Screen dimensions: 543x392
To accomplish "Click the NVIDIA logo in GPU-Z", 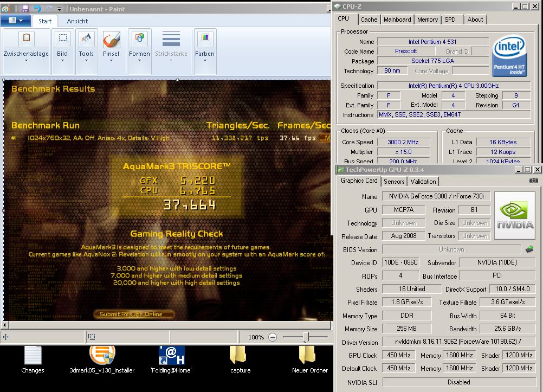I will 515,216.
